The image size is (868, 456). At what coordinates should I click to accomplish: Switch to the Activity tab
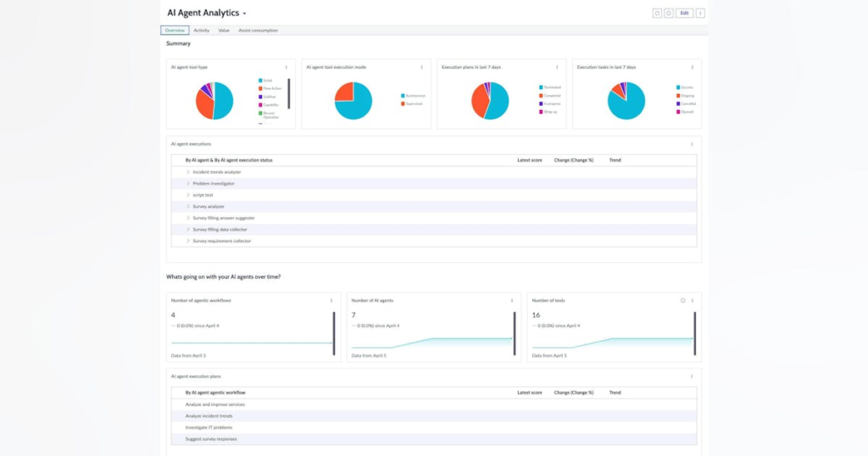coord(202,31)
